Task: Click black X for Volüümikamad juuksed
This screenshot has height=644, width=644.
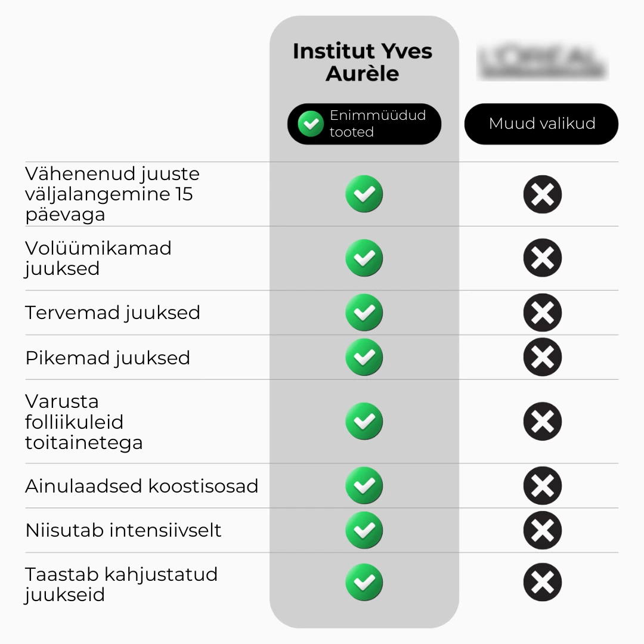Action: (542, 258)
